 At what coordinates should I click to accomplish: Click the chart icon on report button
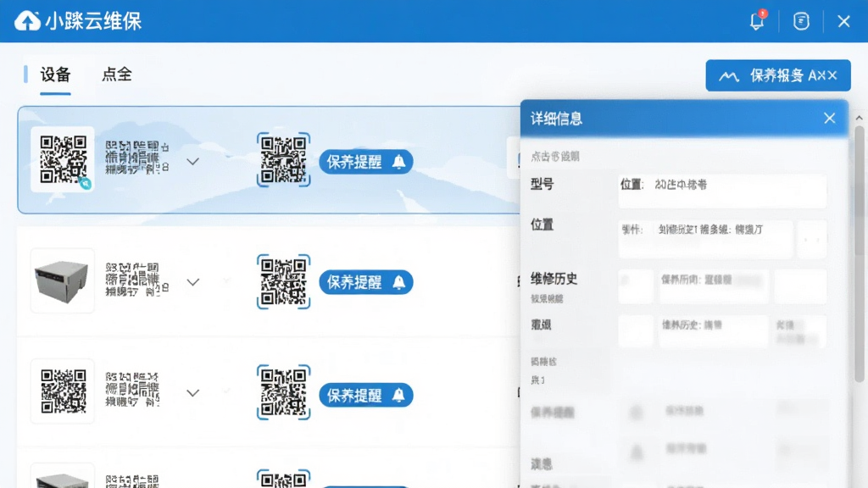pos(729,75)
